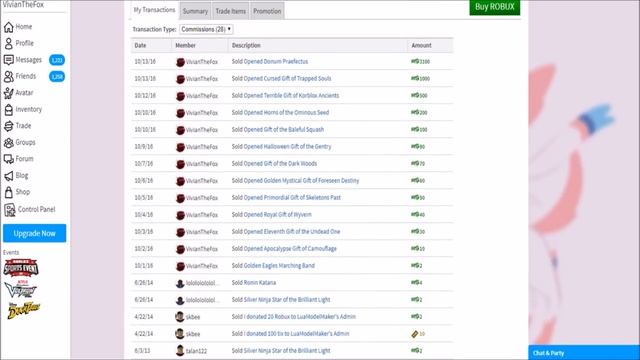Switch to the Summary tab
This screenshot has height=360, width=640.
(195, 11)
